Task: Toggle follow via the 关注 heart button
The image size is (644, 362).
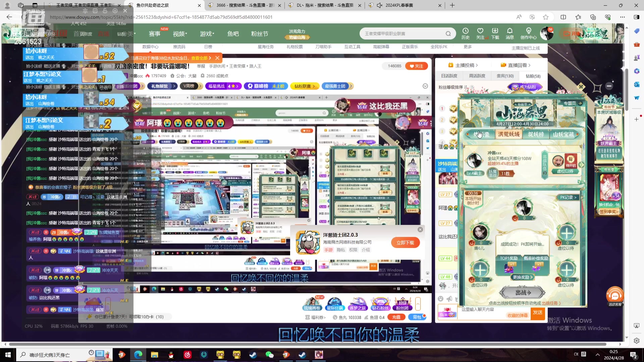Action: click(x=416, y=66)
